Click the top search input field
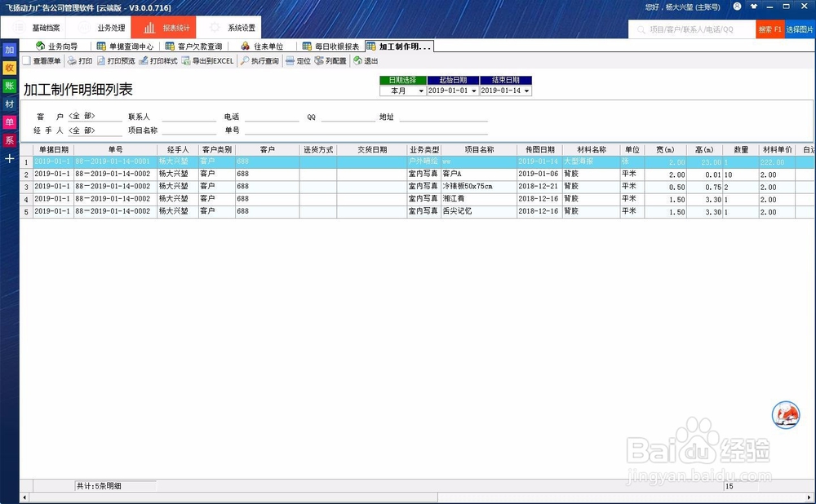Image resolution: width=816 pixels, height=504 pixels. click(692, 29)
